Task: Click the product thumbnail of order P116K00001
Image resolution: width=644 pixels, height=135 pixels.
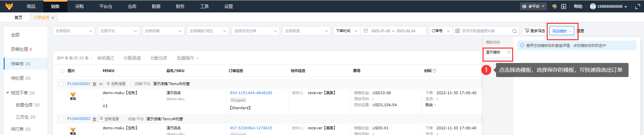Action: pos(73,96)
